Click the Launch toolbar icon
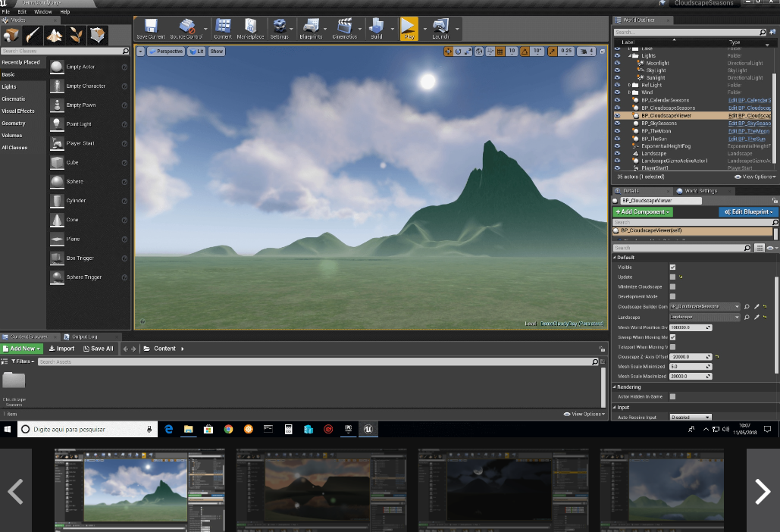 pyautogui.click(x=440, y=28)
